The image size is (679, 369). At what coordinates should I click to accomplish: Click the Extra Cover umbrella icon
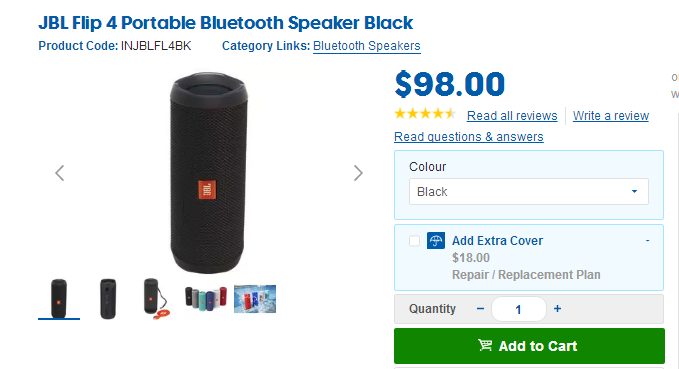click(x=436, y=241)
